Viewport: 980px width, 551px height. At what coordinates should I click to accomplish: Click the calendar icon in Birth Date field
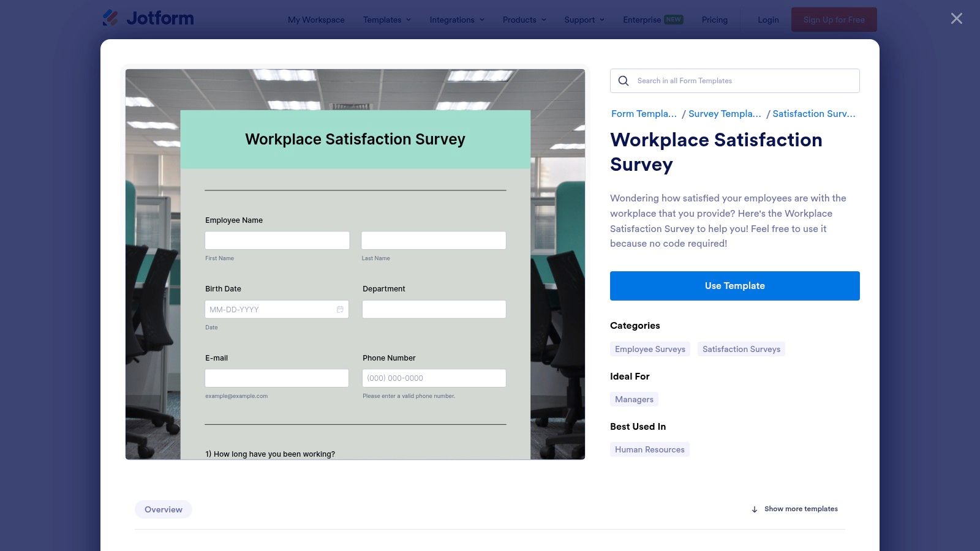click(x=340, y=309)
